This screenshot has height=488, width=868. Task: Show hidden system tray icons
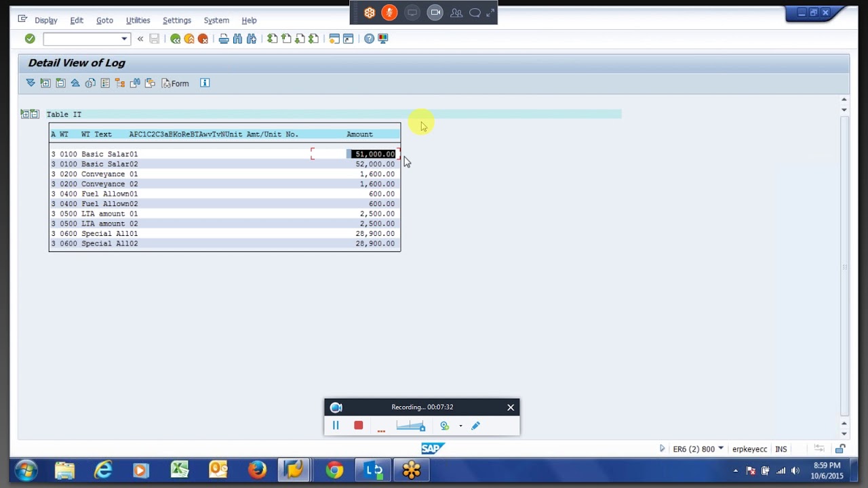pos(736,470)
